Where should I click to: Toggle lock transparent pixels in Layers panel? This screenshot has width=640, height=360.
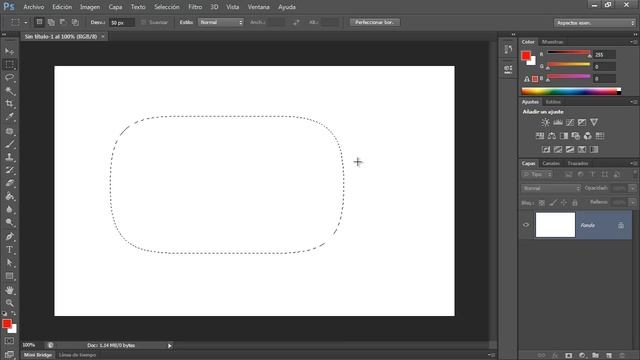pos(542,202)
